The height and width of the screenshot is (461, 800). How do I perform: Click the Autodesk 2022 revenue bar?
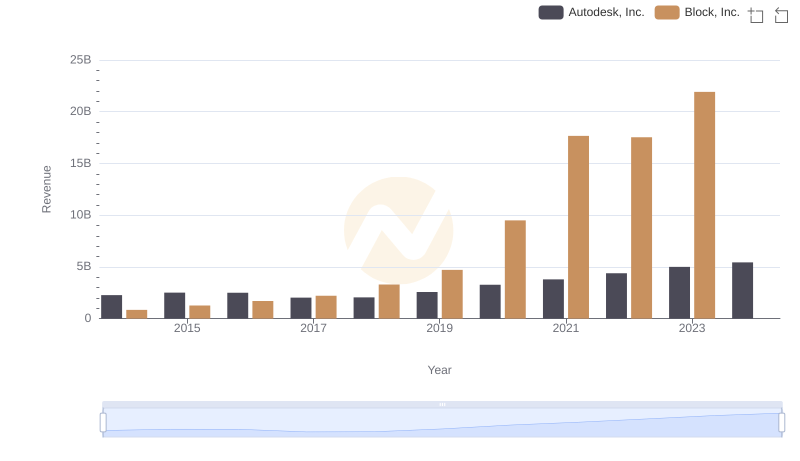click(616, 296)
